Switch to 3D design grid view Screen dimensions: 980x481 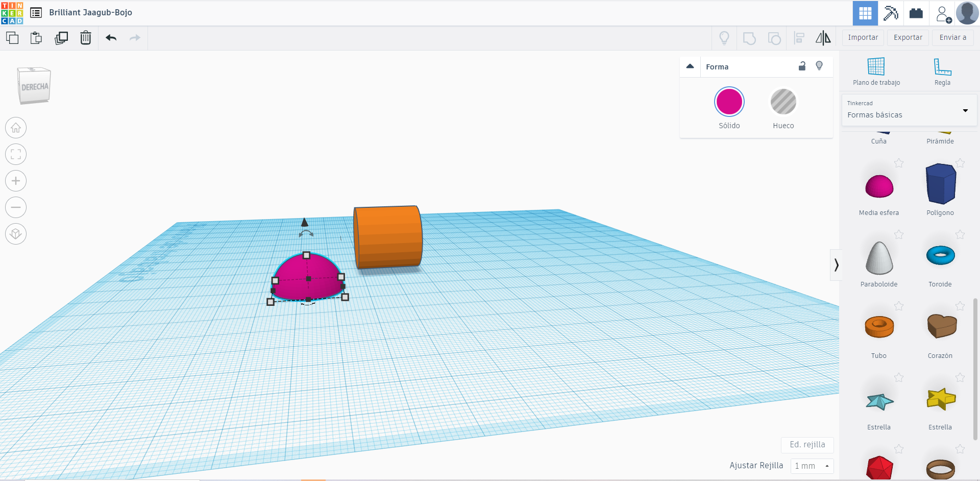tap(865, 13)
